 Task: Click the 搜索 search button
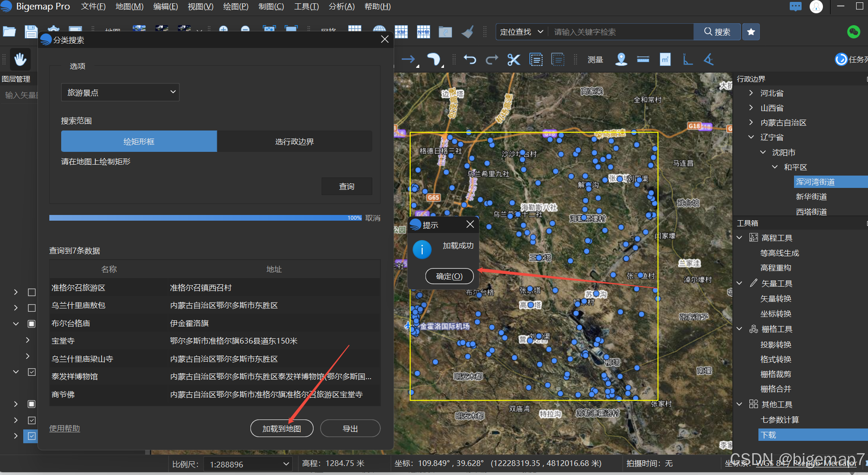pyautogui.click(x=717, y=32)
